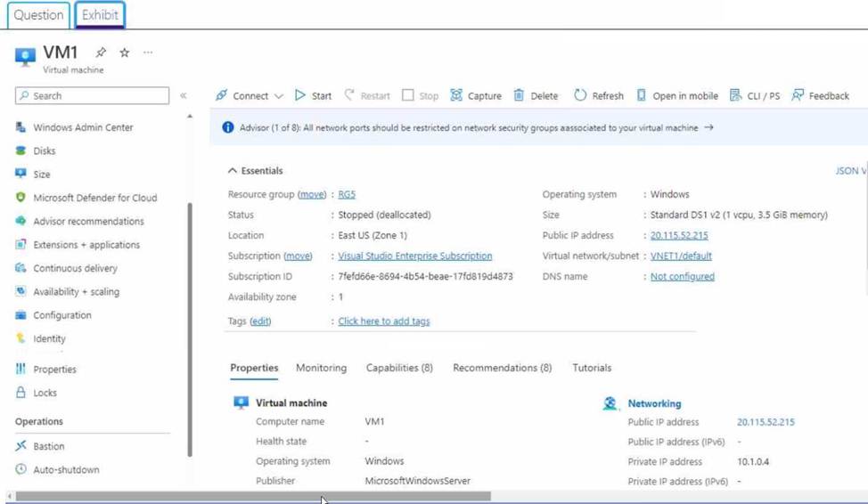
Task: Open Advisor recommendations in sidebar
Action: pyautogui.click(x=88, y=222)
